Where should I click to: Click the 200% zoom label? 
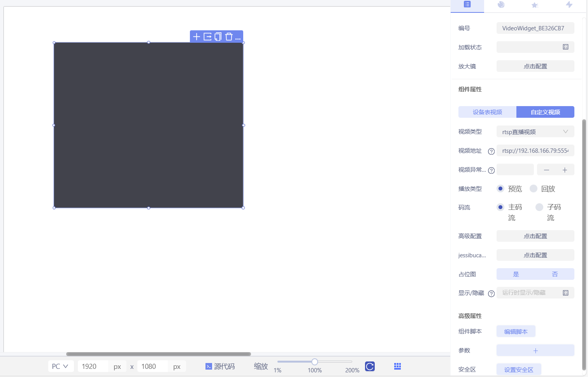(x=352, y=370)
